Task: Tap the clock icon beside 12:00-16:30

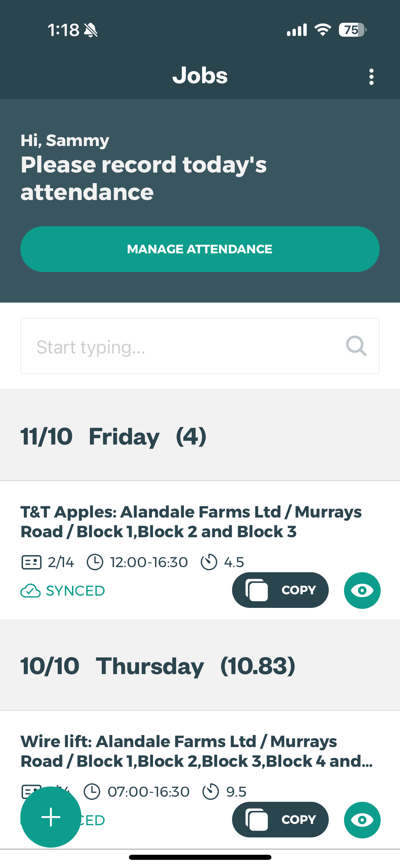Action: click(x=95, y=562)
